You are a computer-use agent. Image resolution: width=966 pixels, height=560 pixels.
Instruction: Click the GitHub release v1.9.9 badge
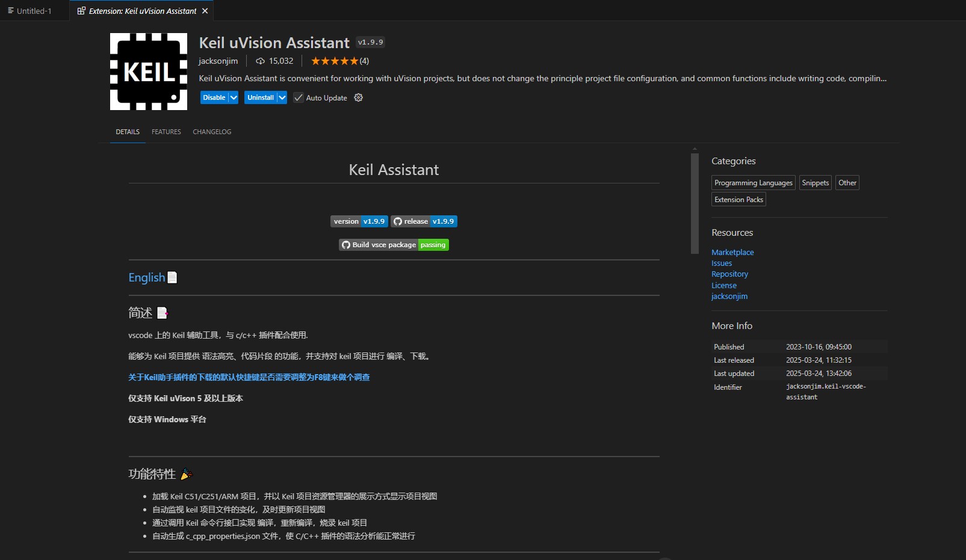(x=424, y=221)
